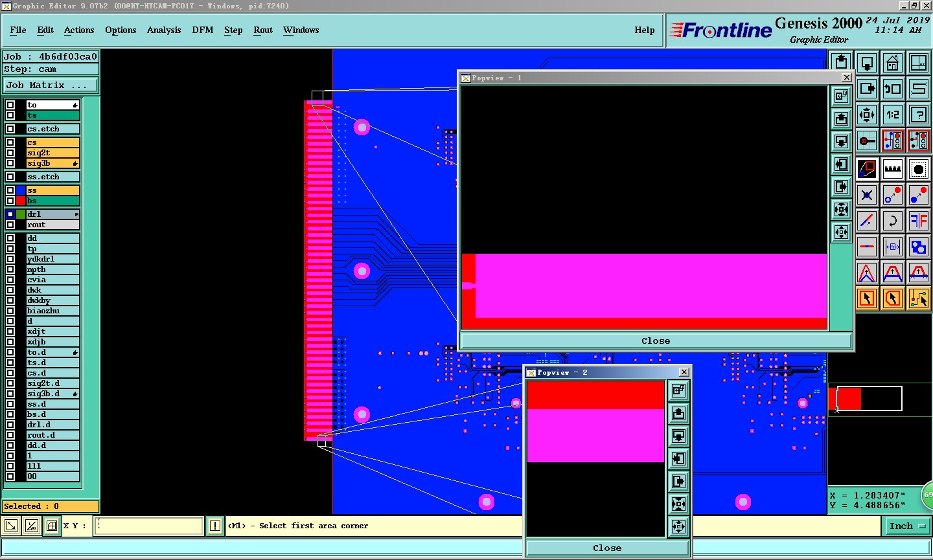
Task: Toggle the checkbox for layer drl
Action: point(10,214)
